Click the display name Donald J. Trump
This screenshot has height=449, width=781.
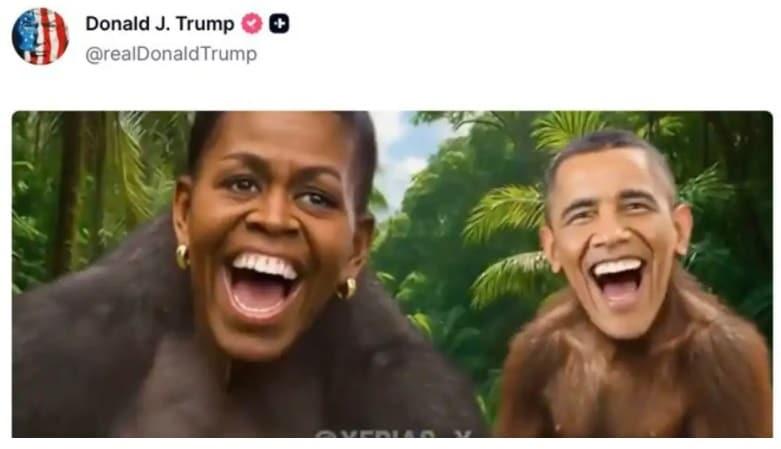point(160,23)
